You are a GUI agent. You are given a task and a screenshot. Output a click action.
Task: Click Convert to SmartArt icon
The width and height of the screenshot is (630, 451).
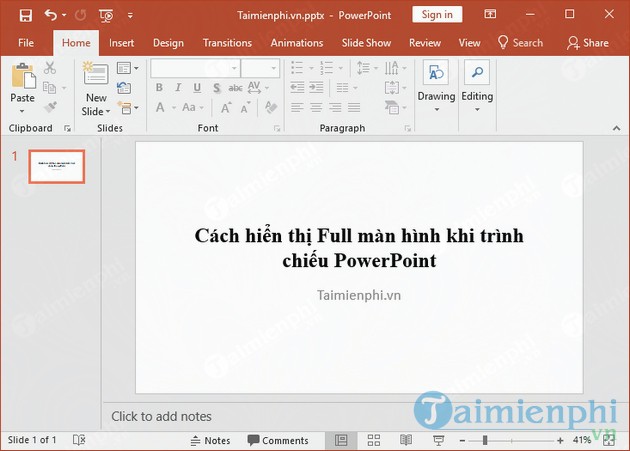click(x=392, y=107)
